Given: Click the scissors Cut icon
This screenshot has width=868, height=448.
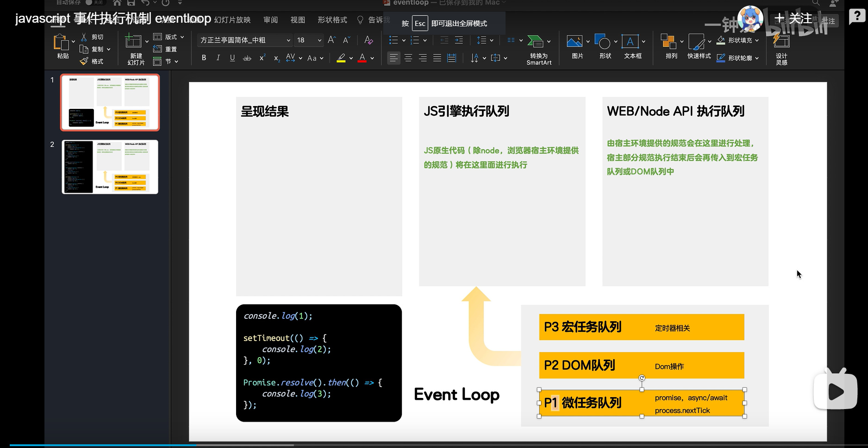Looking at the screenshot, I should pyautogui.click(x=84, y=37).
